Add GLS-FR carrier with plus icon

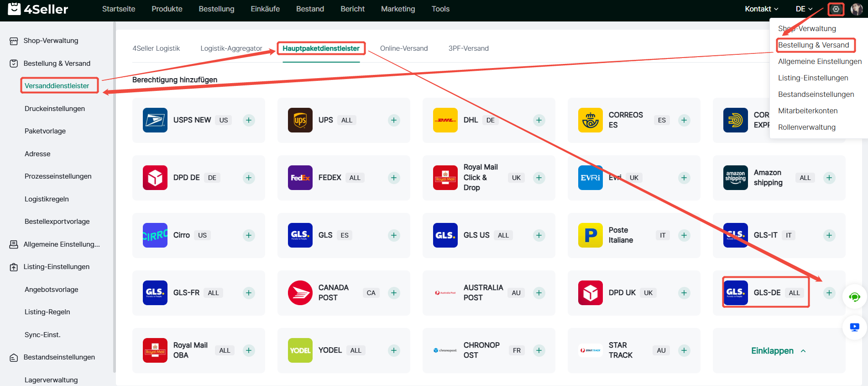point(249,293)
